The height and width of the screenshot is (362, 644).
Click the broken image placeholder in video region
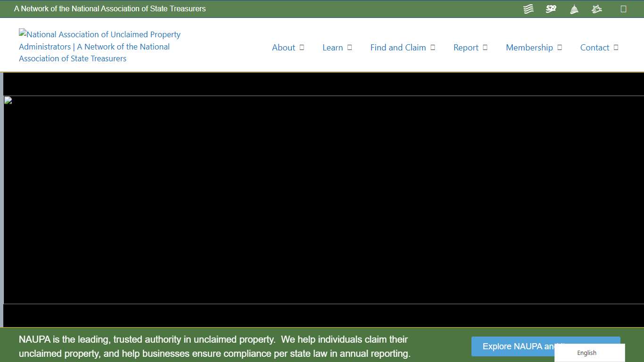coord(7,100)
